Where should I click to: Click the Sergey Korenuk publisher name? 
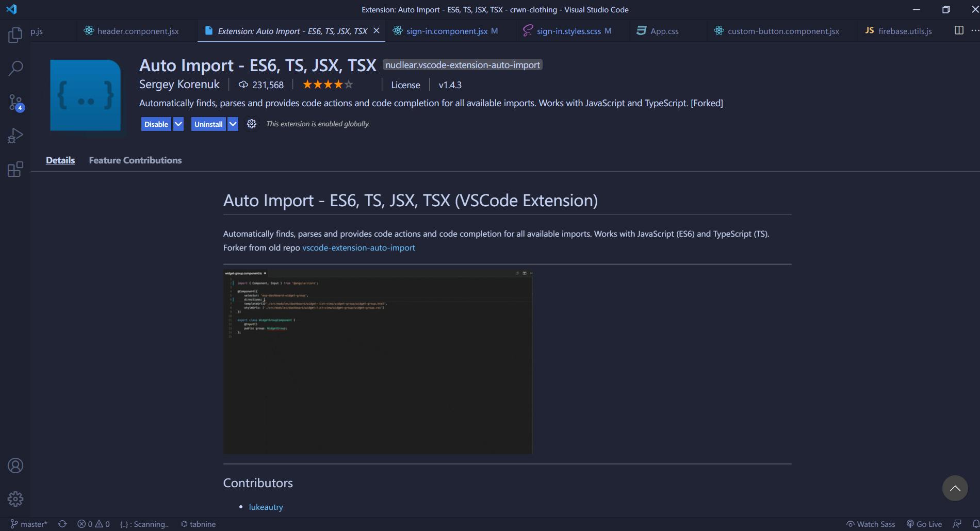(179, 85)
